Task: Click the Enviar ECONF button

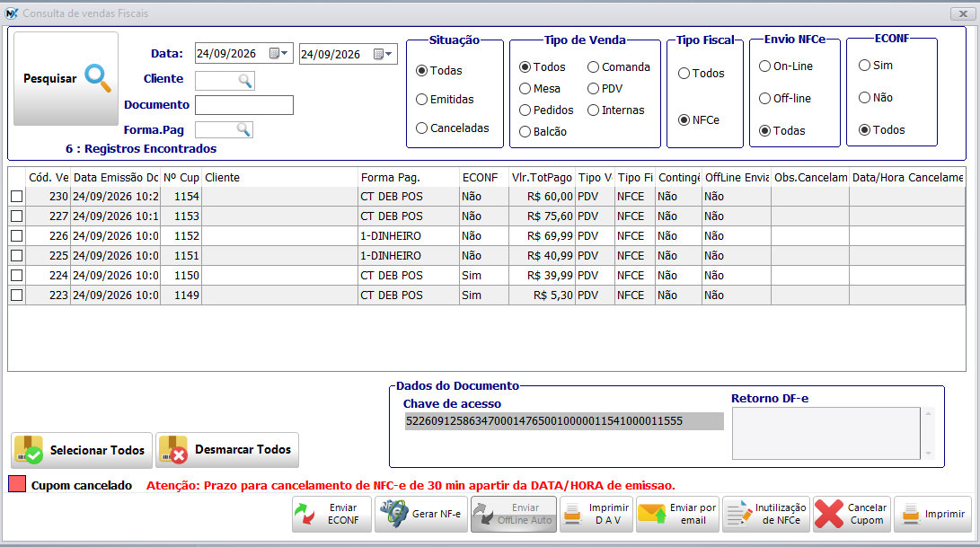Action: coord(331,514)
